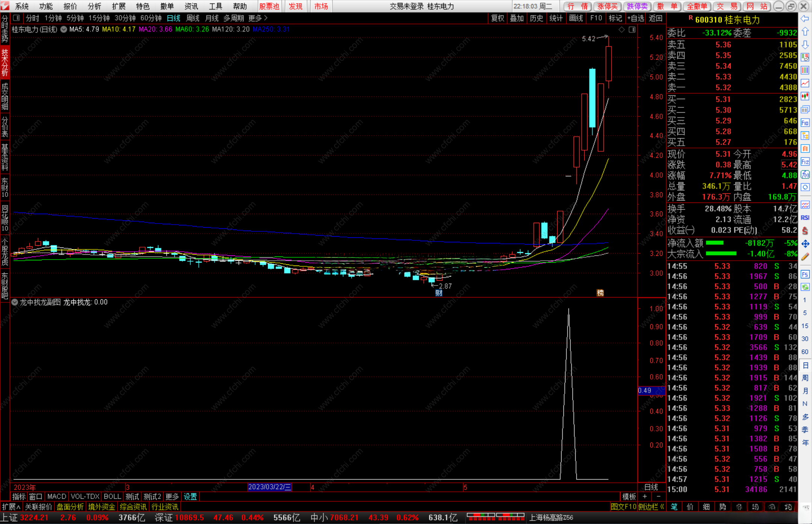This screenshot has width=812, height=524.
Task: Click the 复权 button above the chart
Action: click(497, 18)
